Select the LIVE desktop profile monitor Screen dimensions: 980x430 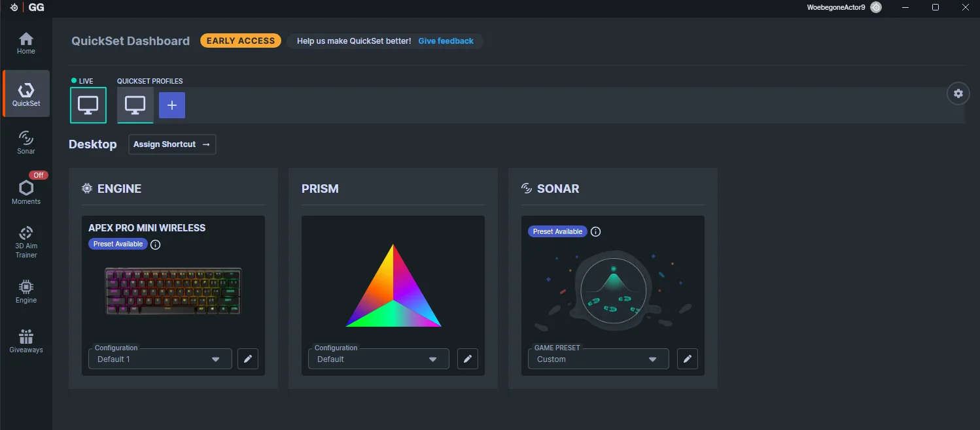(88, 105)
